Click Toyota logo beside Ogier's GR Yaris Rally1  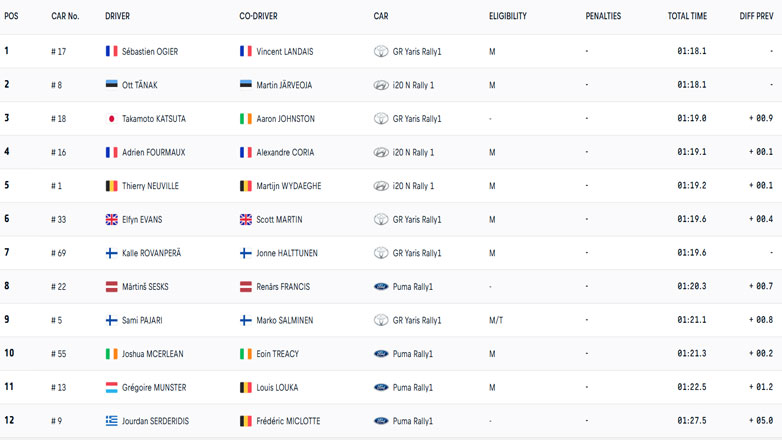coord(380,51)
